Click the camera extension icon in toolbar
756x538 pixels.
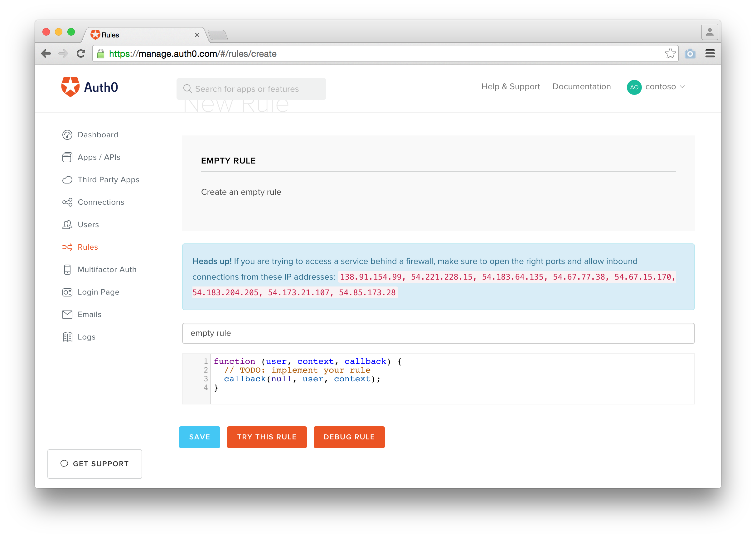(690, 53)
